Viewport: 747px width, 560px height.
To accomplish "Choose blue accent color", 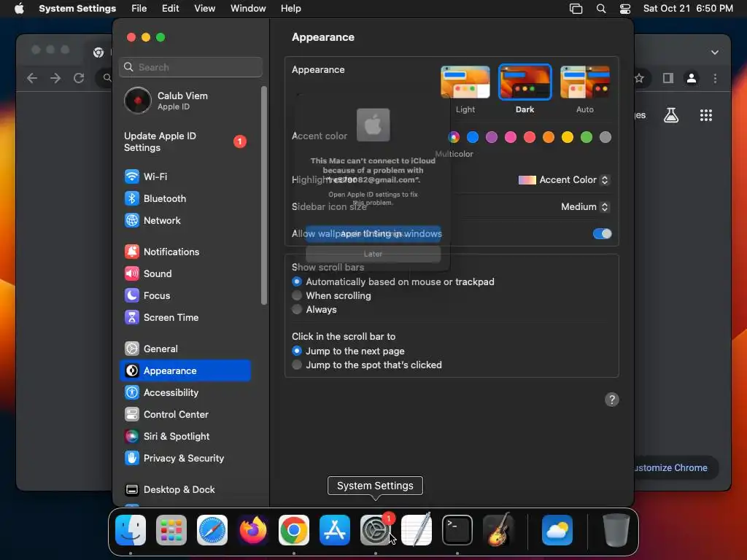I will [x=473, y=138].
